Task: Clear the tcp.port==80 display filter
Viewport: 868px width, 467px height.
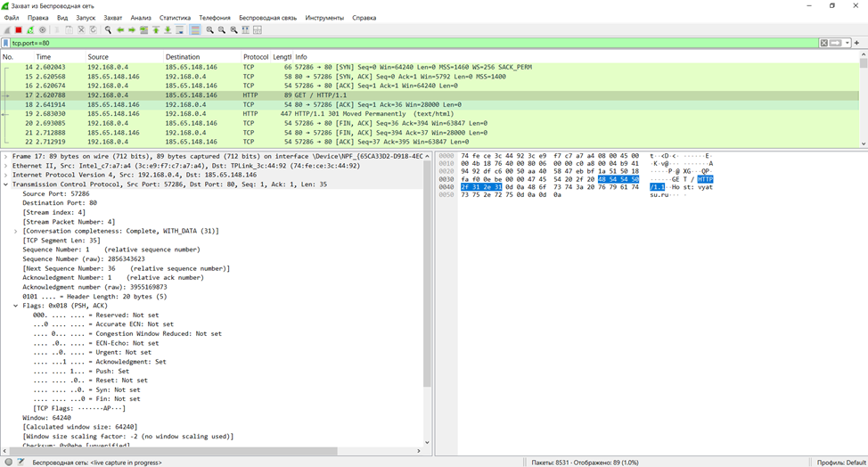Action: click(x=823, y=43)
